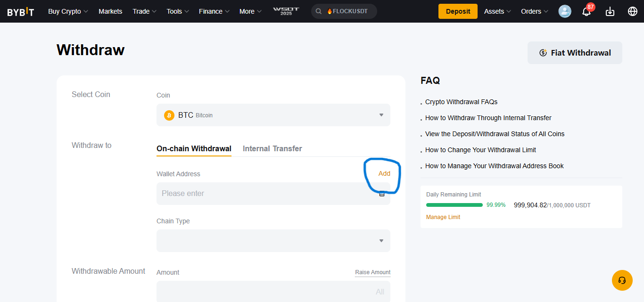Open How to Withdraw Through Internal Transfer
This screenshot has width=644, height=302.
pos(488,118)
